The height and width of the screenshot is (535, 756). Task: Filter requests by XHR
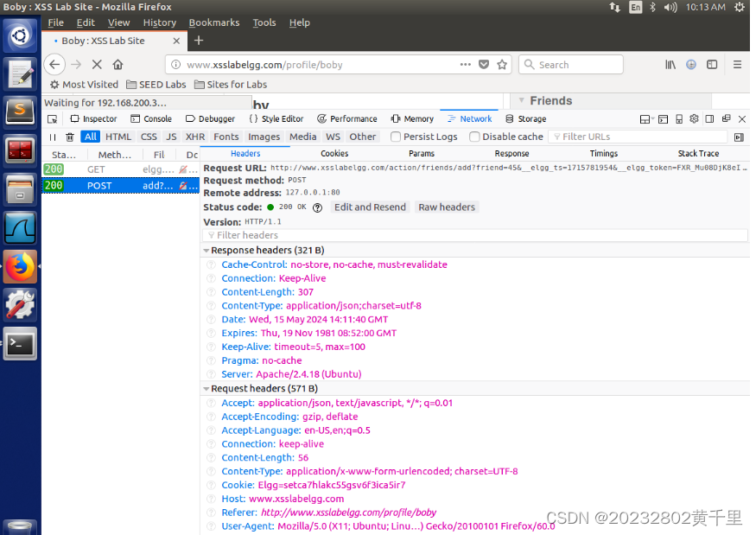tap(195, 137)
